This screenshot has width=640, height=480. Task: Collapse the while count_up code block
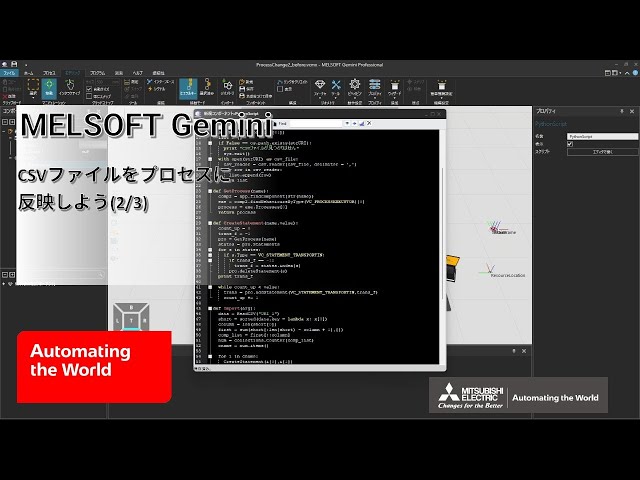point(210,287)
